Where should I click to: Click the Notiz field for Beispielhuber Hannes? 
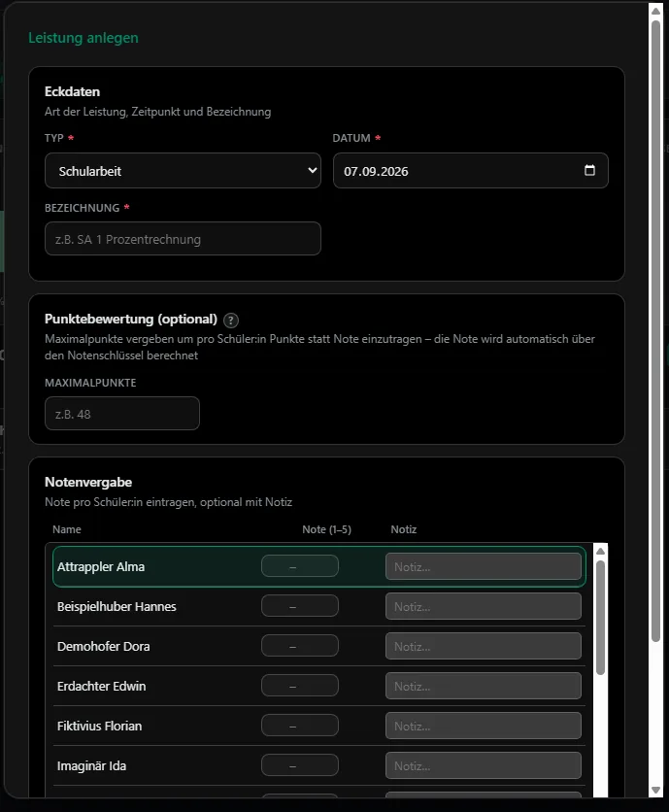tap(484, 606)
